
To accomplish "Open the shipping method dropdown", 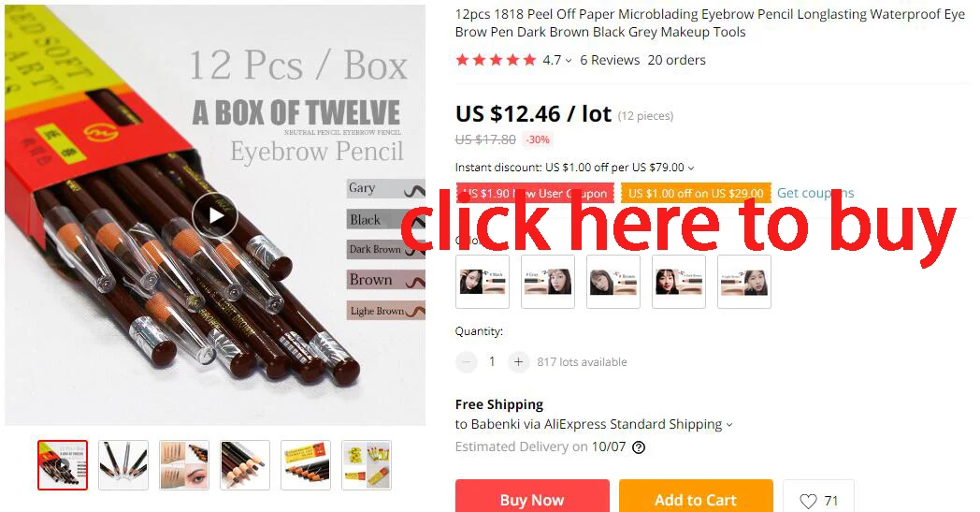I will (x=728, y=424).
